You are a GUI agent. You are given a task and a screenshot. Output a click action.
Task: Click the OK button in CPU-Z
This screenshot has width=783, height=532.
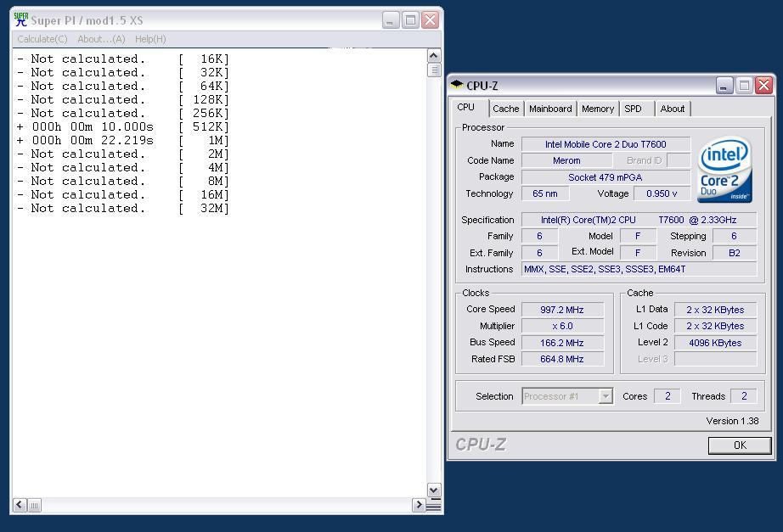pyautogui.click(x=740, y=445)
